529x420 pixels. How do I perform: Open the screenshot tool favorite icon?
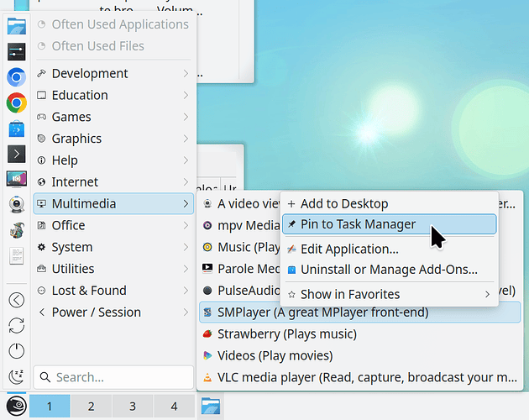point(16,179)
